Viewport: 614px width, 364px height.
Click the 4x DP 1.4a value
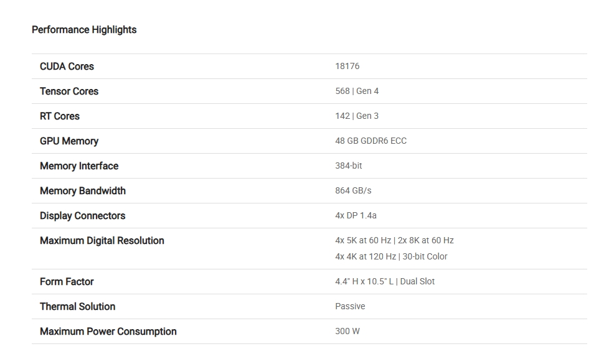point(356,215)
